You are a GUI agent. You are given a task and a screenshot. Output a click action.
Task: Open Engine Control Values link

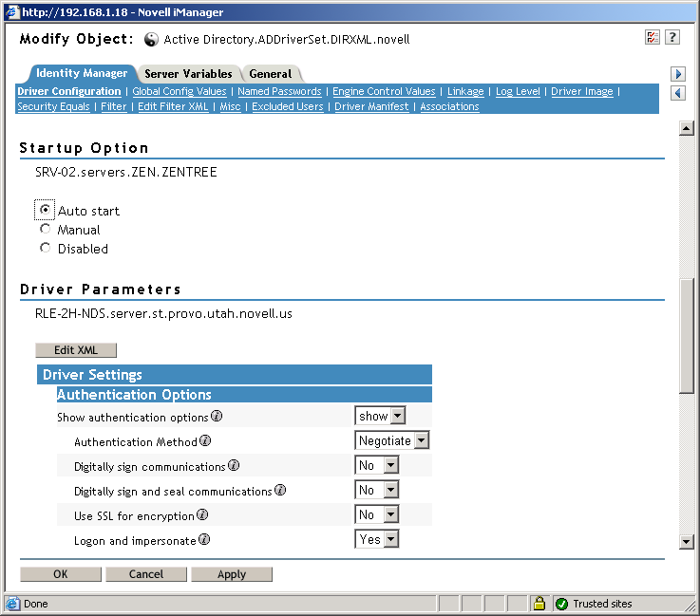[384, 91]
